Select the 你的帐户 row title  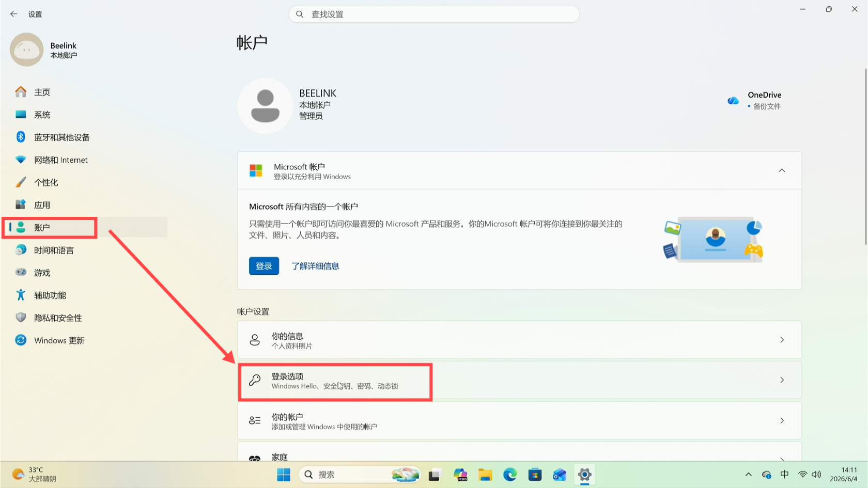pos(287,417)
